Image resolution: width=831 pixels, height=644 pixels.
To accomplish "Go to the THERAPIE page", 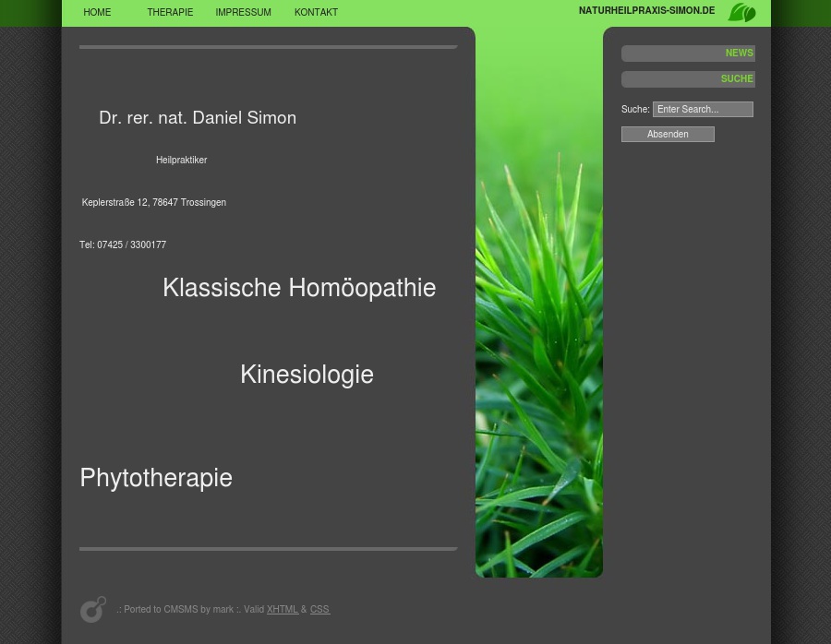I will pyautogui.click(x=170, y=13).
